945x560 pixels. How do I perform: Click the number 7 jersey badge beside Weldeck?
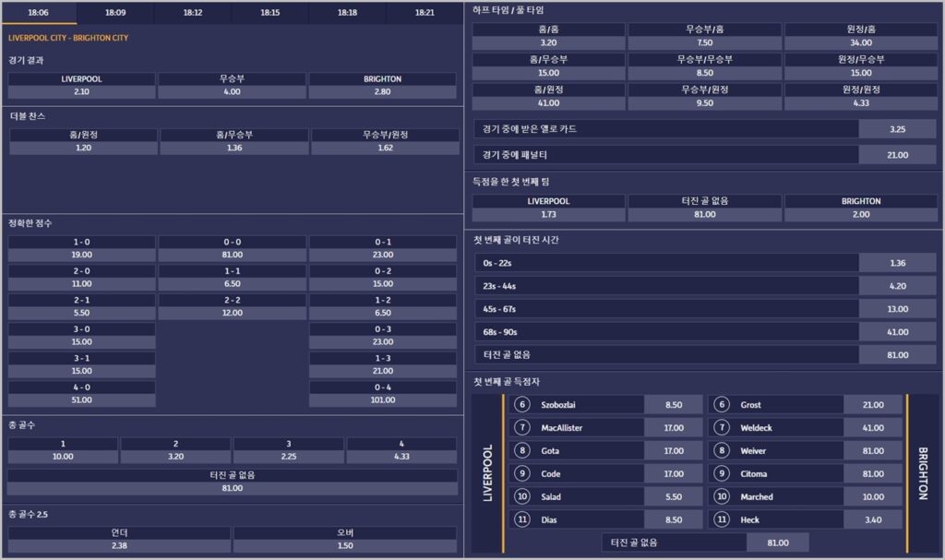[x=722, y=427]
